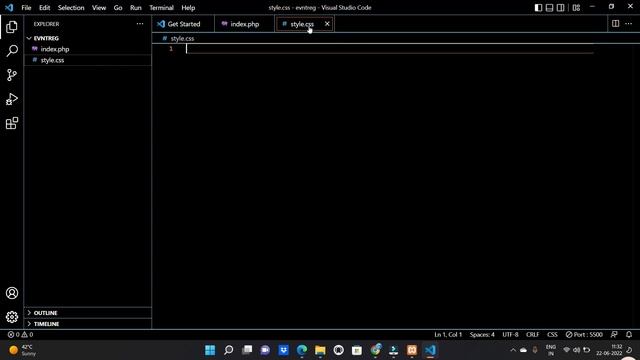Open errors and warnings in status bar

pyautogui.click(x=20, y=334)
